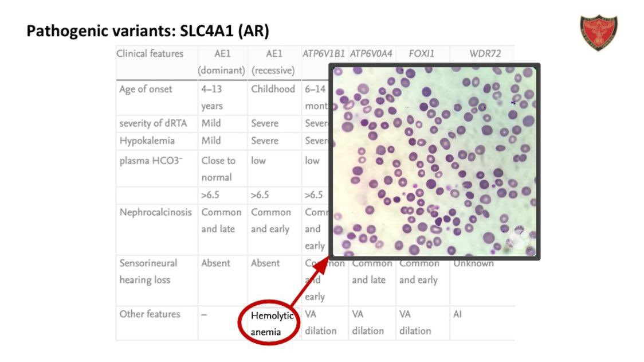Select the AE1 (dominant) column header
Viewport: 644px width, 362px height.
point(222,62)
